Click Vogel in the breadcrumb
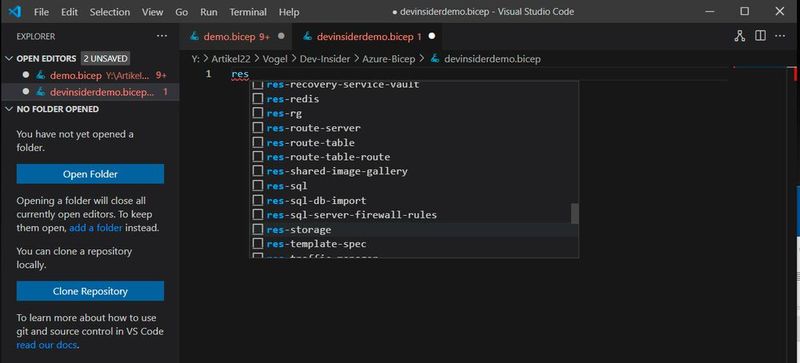 tap(275, 59)
